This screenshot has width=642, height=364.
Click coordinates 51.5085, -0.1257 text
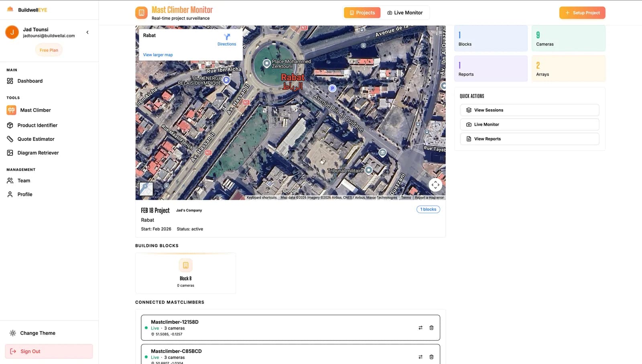pos(169,334)
